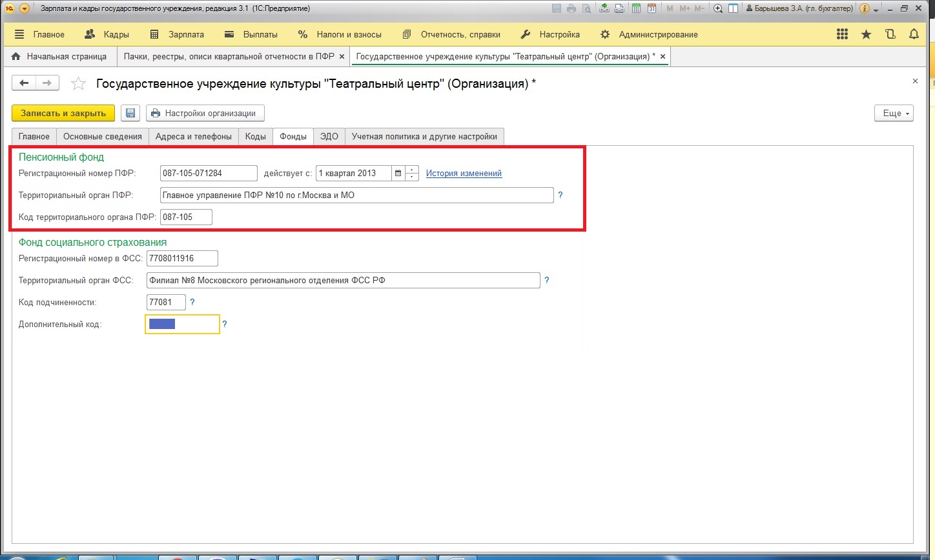Open the История изменений link
This screenshot has width=935, height=560.
pos(464,173)
